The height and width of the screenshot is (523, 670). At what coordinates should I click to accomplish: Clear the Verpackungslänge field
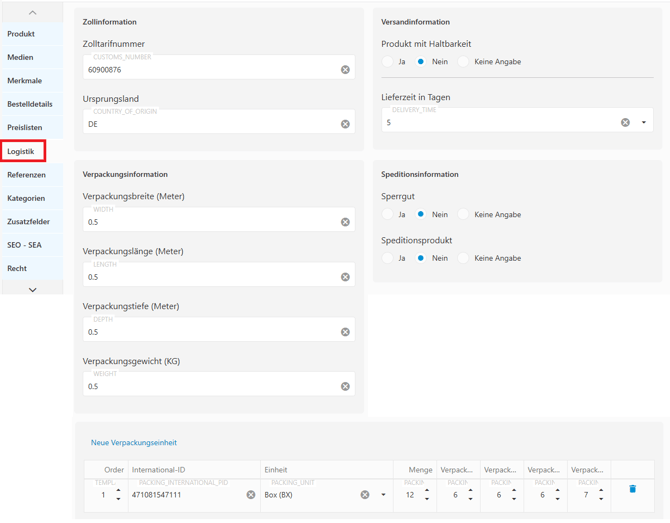tap(345, 277)
